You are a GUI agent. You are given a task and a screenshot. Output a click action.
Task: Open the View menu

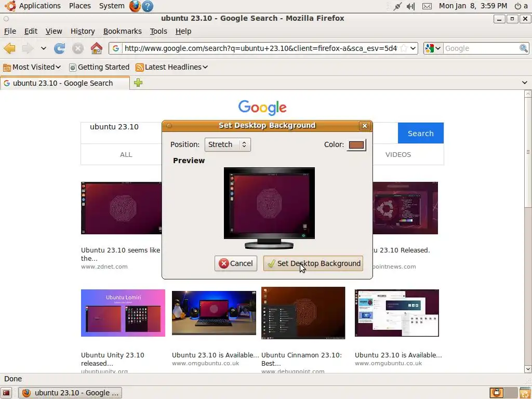54,31
